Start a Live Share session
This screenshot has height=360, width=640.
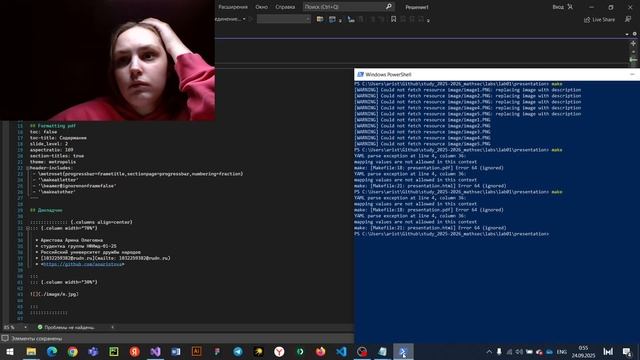[599, 20]
